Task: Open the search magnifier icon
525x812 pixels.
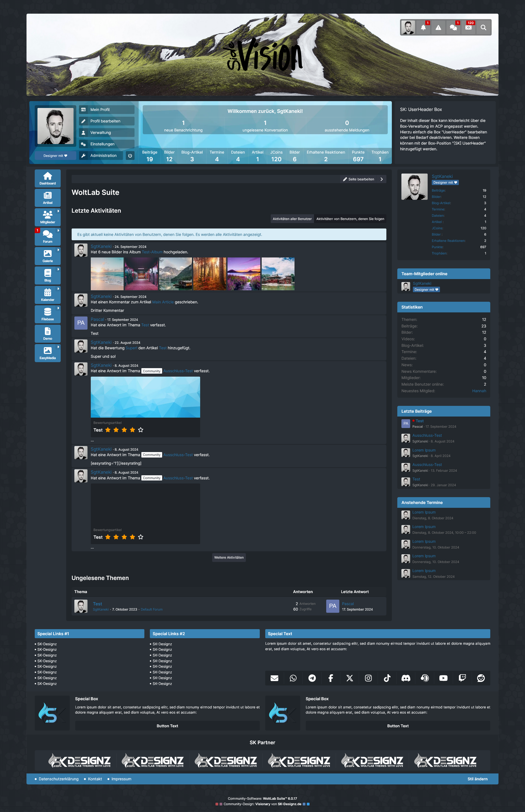Action: pyautogui.click(x=483, y=28)
